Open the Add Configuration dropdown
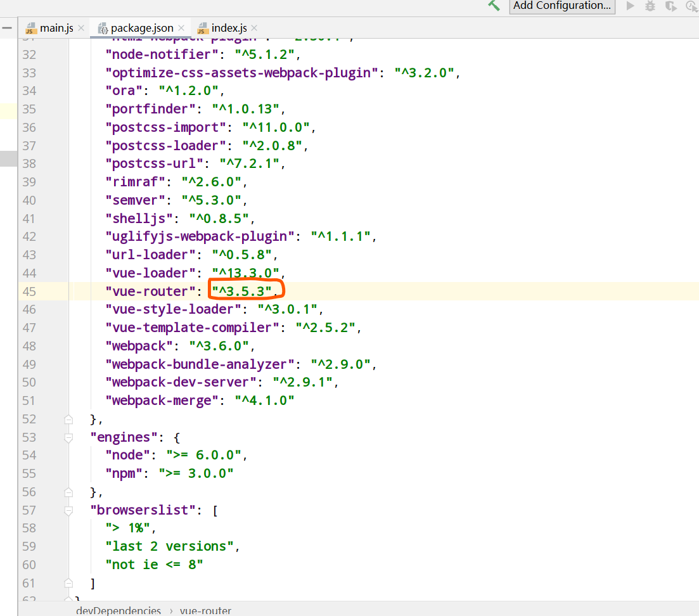This screenshot has height=616, width=699. (562, 6)
